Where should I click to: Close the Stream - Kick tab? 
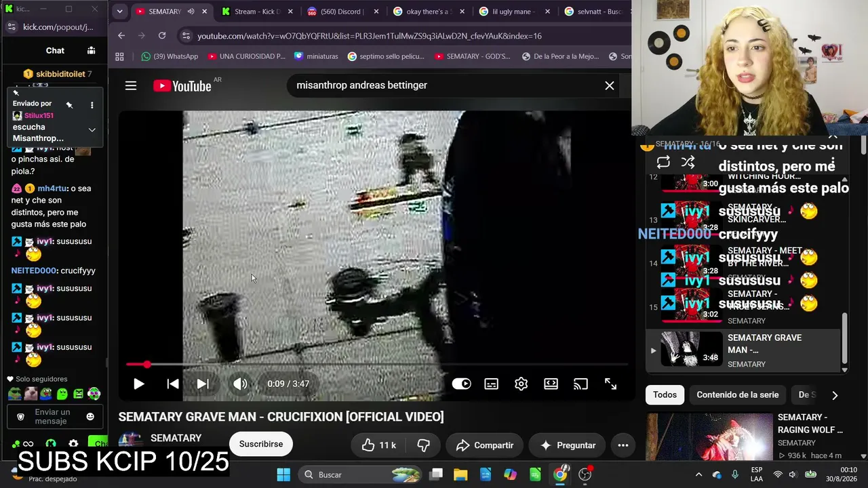click(290, 12)
